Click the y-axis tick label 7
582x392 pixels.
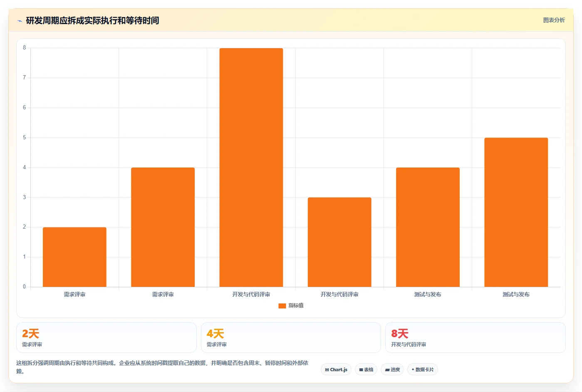24,78
